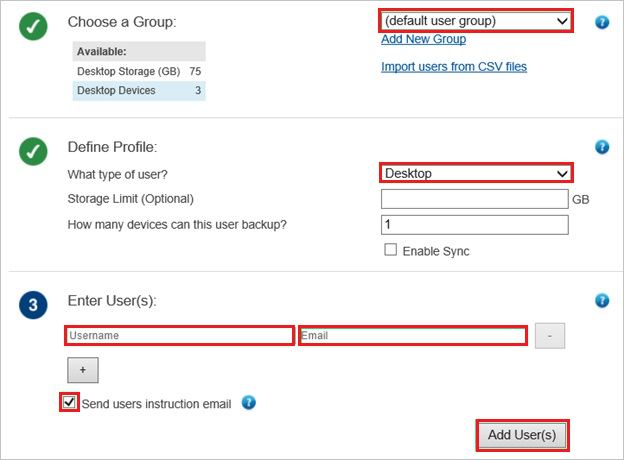Click the green checkmark beside Choose a Group
Viewport: 624px width, 460px height.
click(33, 26)
